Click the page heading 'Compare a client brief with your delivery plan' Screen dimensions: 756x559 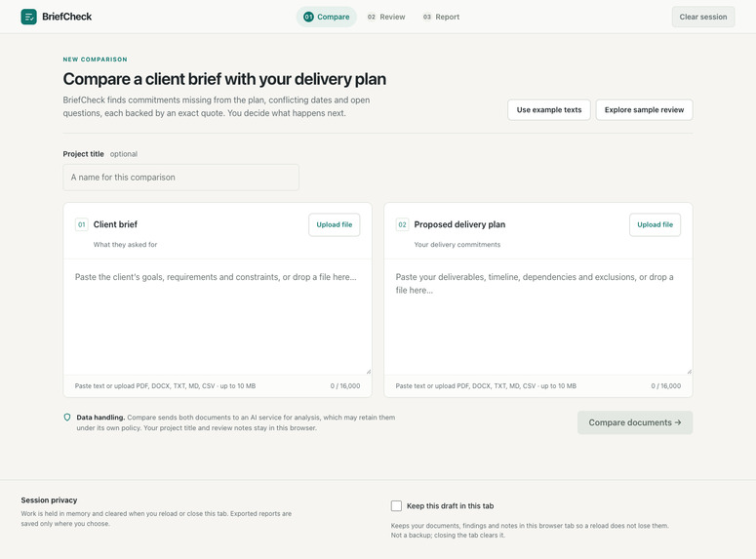[x=224, y=79]
